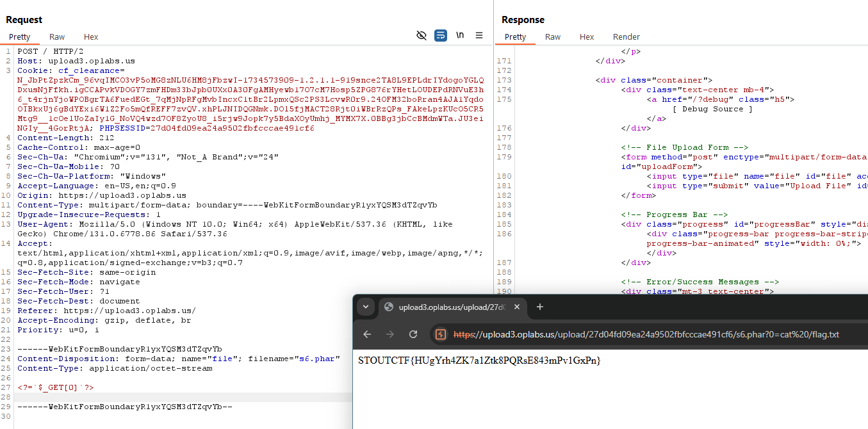
Task: Click the closing WebKitFormBoundary line
Action: (x=125, y=407)
